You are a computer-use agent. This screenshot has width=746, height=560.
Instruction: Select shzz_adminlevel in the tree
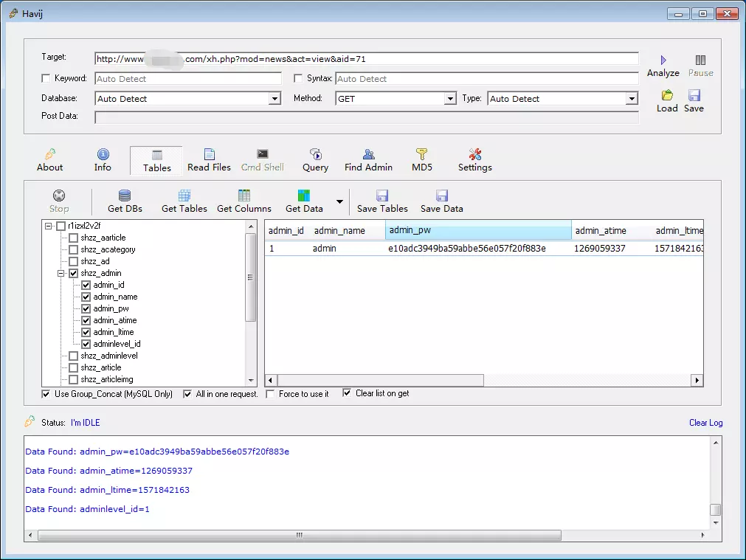[109, 356]
